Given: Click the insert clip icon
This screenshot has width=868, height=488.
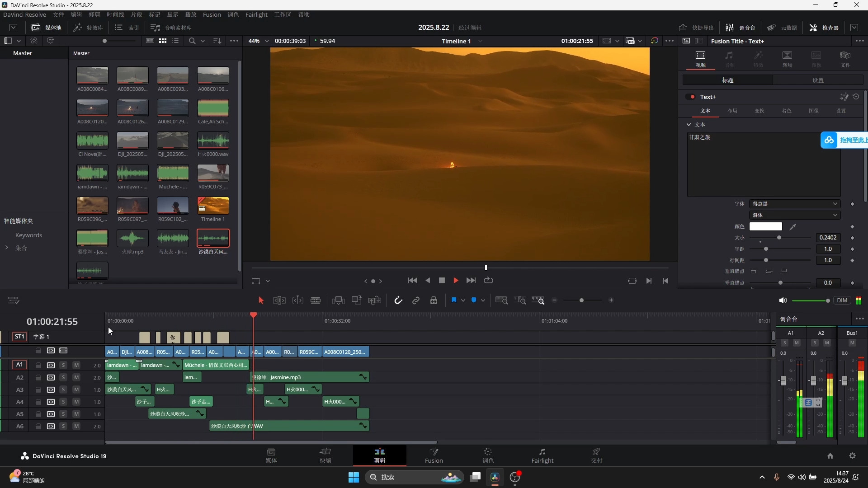Looking at the screenshot, I should (x=338, y=300).
